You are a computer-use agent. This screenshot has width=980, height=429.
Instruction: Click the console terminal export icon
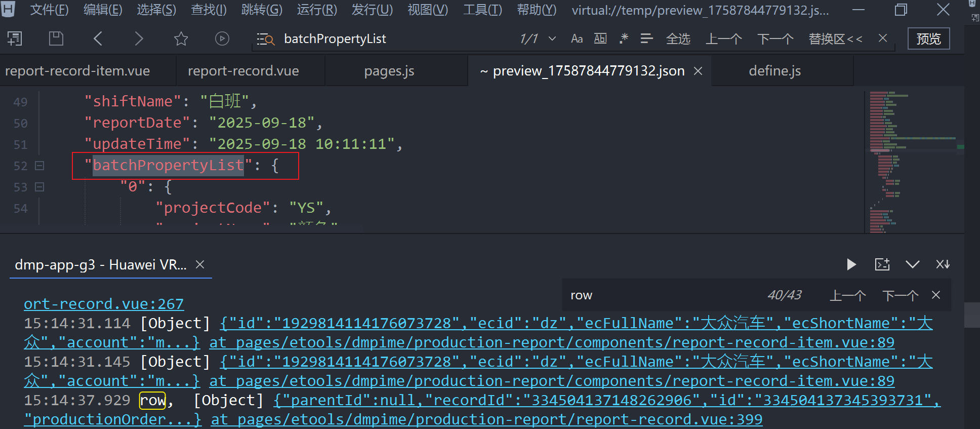(882, 264)
